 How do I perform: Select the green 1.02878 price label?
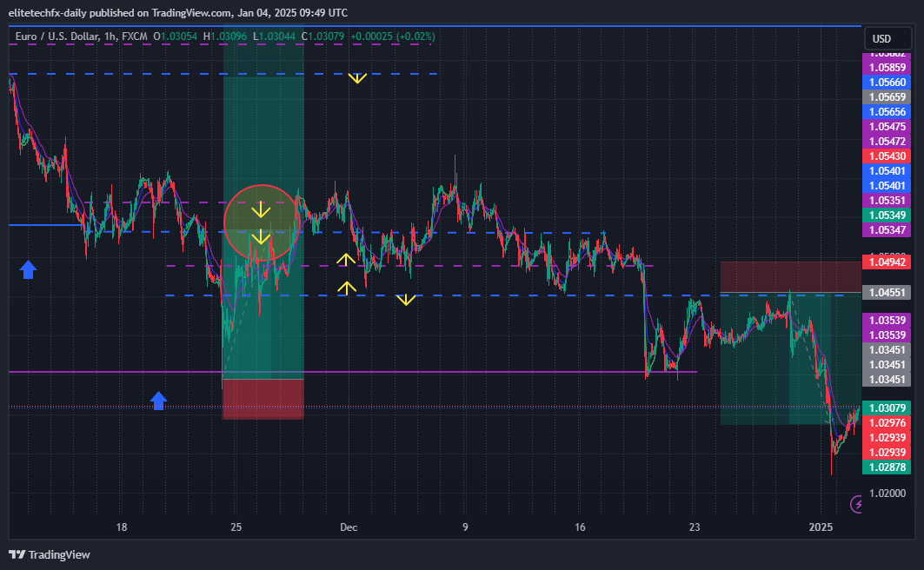pyautogui.click(x=887, y=467)
